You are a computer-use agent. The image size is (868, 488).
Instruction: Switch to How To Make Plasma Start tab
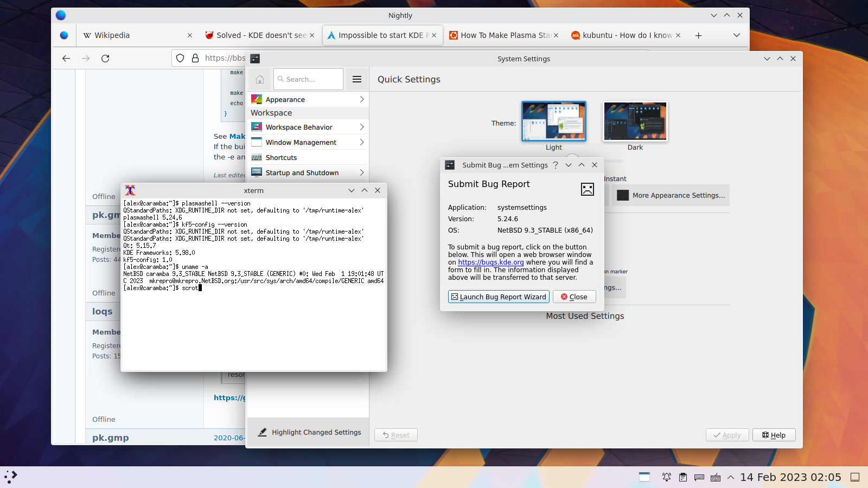[x=503, y=35]
